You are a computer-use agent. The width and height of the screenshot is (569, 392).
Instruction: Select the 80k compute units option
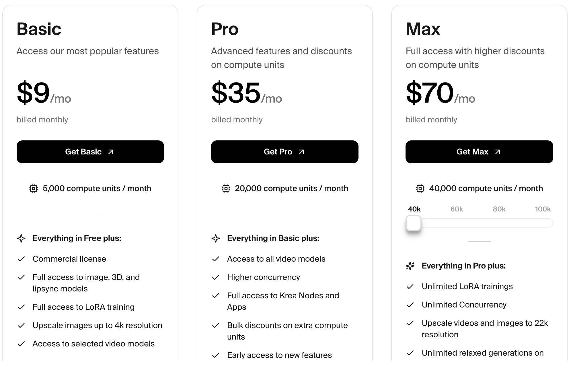[499, 209]
